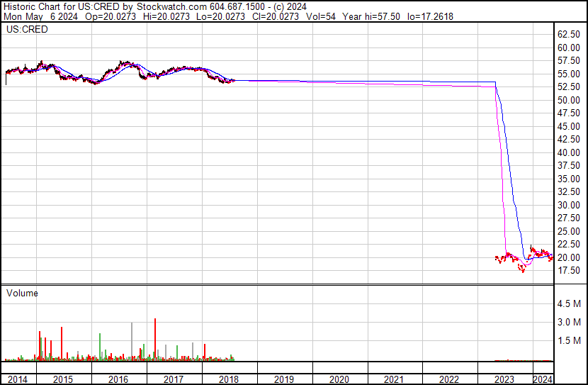This screenshot has height=385, width=588.
Task: Click the 2020 year label
Action: [340, 379]
